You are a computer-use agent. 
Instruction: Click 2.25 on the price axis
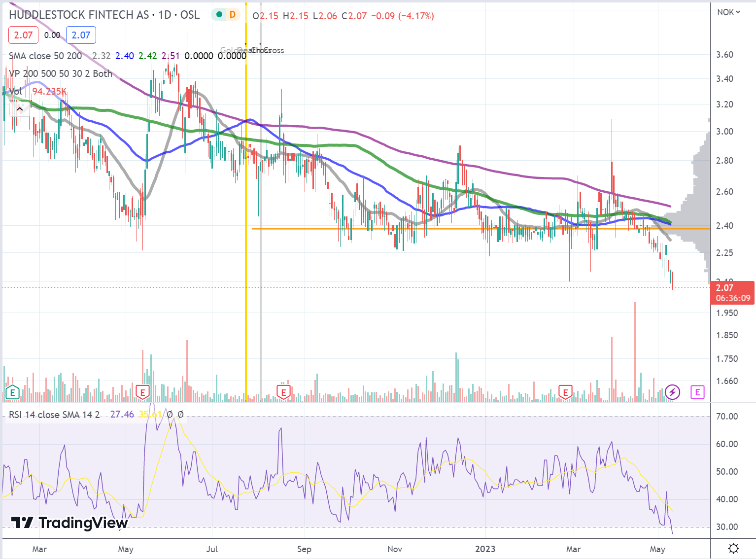point(724,253)
